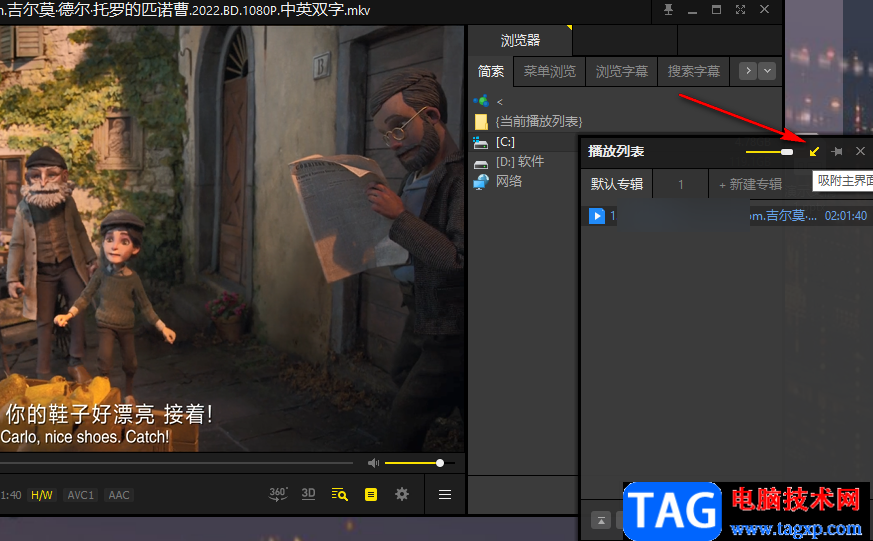Adjust the playlist opacity slider
This screenshot has height=541, width=873.
tap(769, 152)
